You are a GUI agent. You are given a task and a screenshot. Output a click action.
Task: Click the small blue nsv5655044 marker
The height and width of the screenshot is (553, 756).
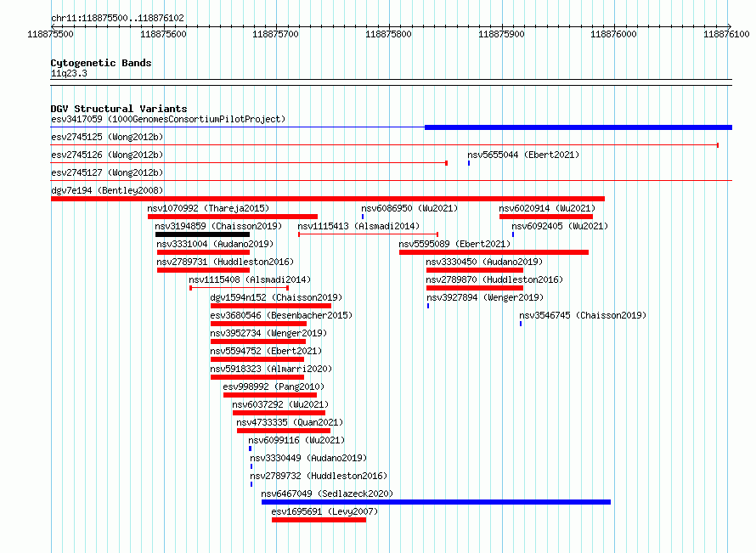tap(469, 163)
